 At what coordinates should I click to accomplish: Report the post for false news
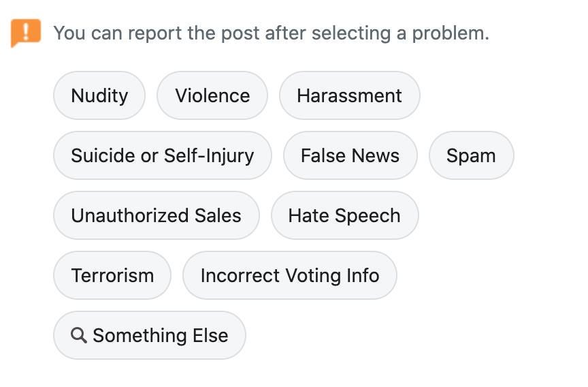pyautogui.click(x=350, y=155)
